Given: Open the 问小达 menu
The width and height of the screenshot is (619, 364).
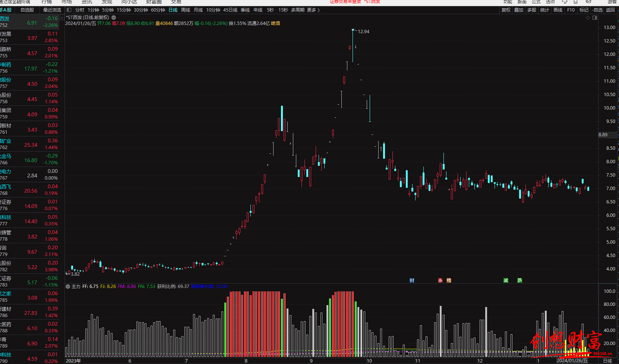Looking at the screenshot, I should (x=129, y=2).
